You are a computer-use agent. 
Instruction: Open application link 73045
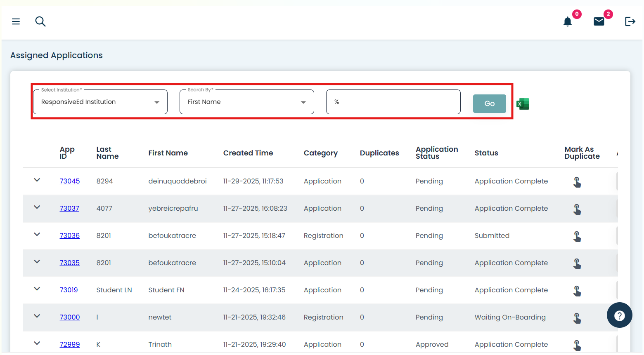tap(70, 181)
